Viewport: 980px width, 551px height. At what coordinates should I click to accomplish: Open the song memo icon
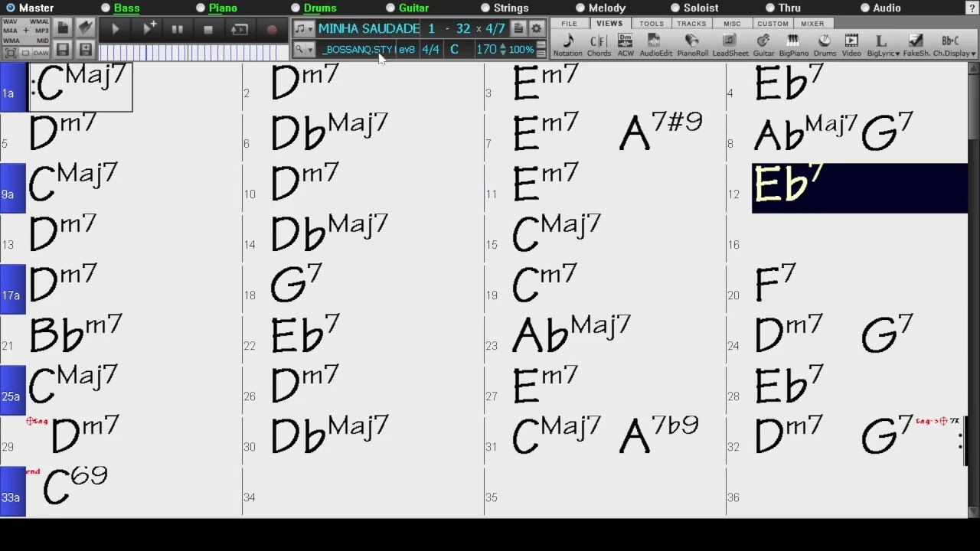pyautogui.click(x=518, y=28)
